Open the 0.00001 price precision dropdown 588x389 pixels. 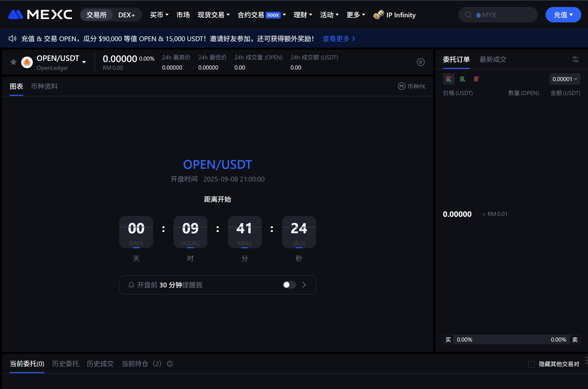[x=565, y=79]
